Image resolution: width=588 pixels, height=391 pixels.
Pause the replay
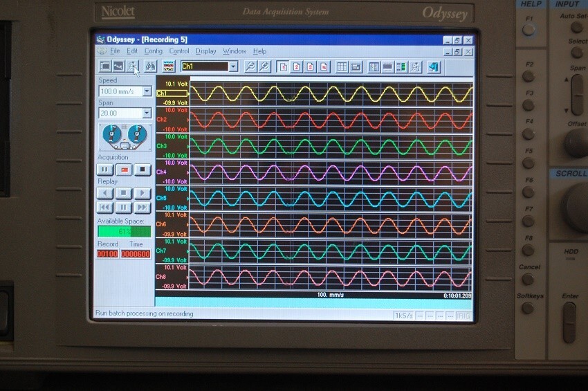[x=123, y=207]
